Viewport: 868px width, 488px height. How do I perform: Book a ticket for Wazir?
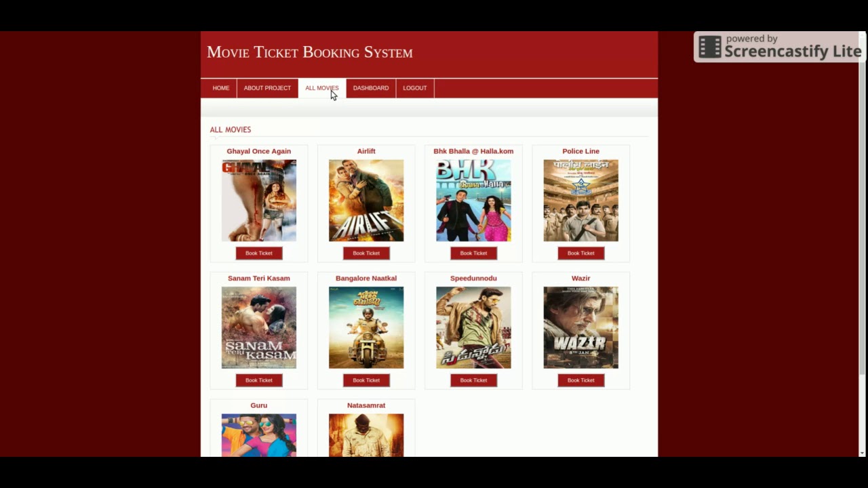[580, 380]
